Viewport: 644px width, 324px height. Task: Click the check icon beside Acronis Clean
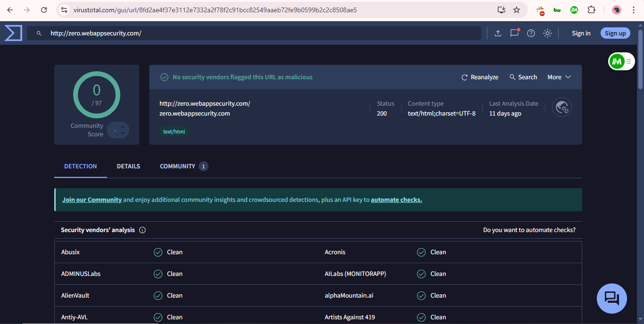[421, 252]
